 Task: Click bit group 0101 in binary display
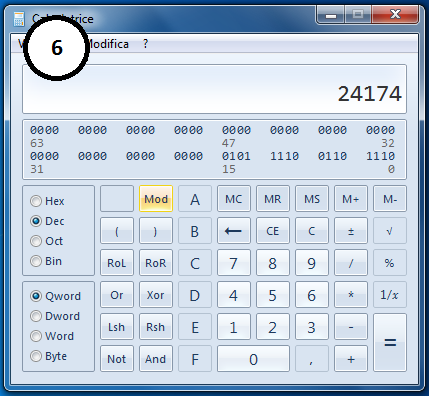pos(236,156)
